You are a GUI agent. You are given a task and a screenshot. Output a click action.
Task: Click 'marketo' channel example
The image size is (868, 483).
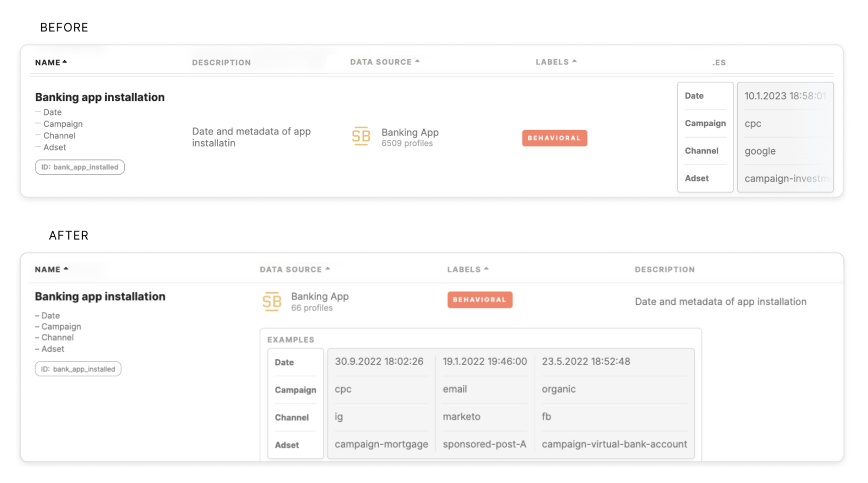tap(462, 417)
